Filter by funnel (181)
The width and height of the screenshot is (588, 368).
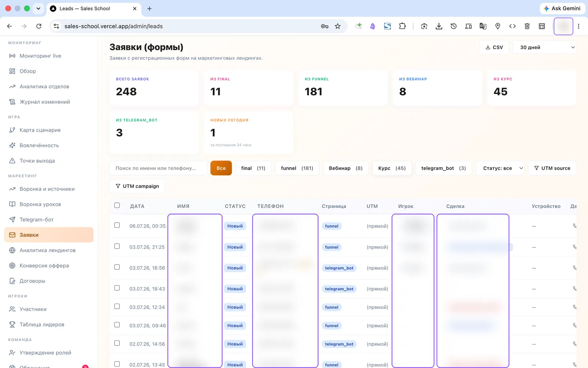[297, 168]
